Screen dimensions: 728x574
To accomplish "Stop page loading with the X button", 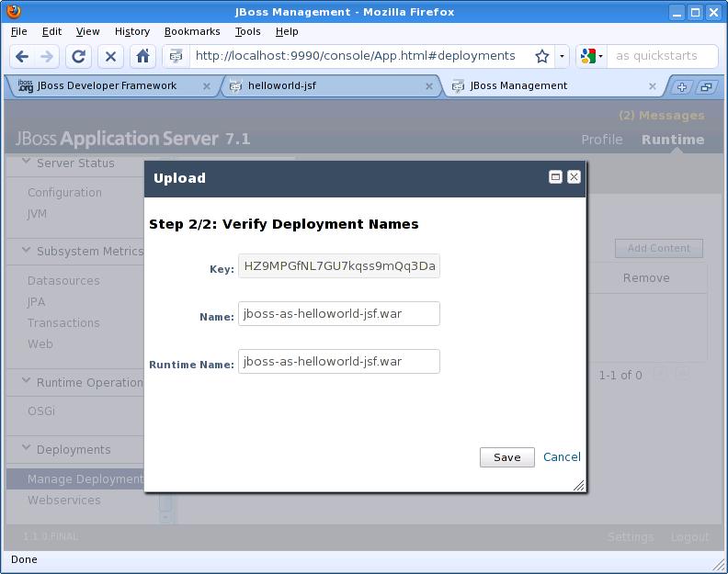I will pyautogui.click(x=110, y=57).
